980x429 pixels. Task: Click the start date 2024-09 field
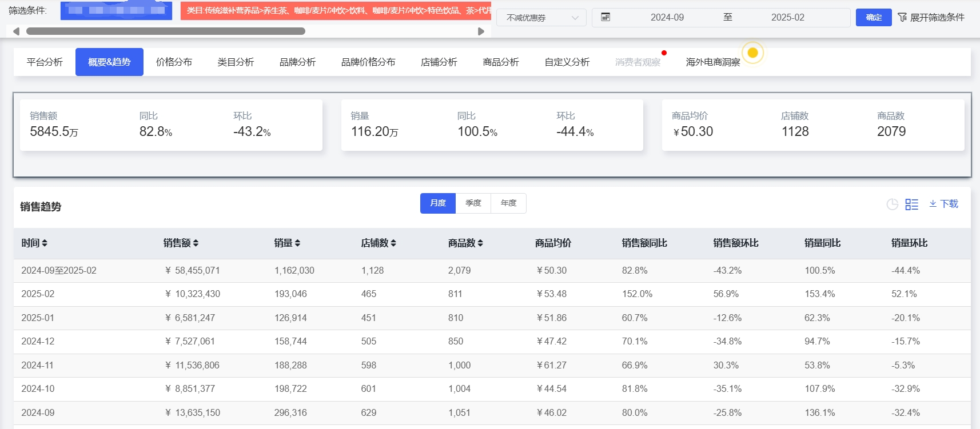point(667,17)
